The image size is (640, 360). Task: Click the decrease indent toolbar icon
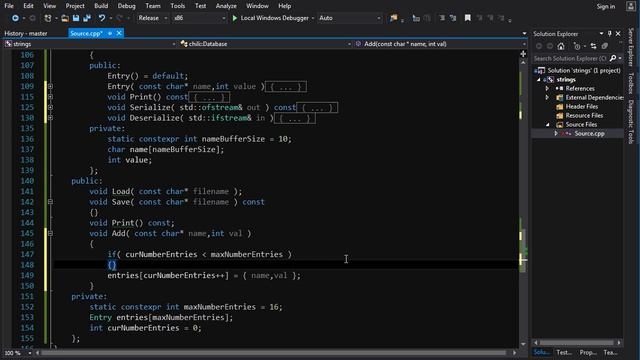442,18
